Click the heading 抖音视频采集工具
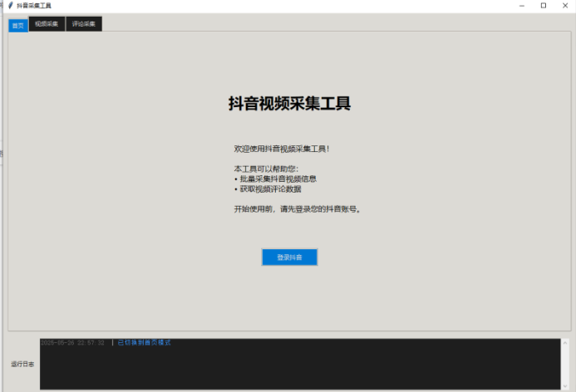This screenshot has width=576, height=392. click(x=289, y=104)
